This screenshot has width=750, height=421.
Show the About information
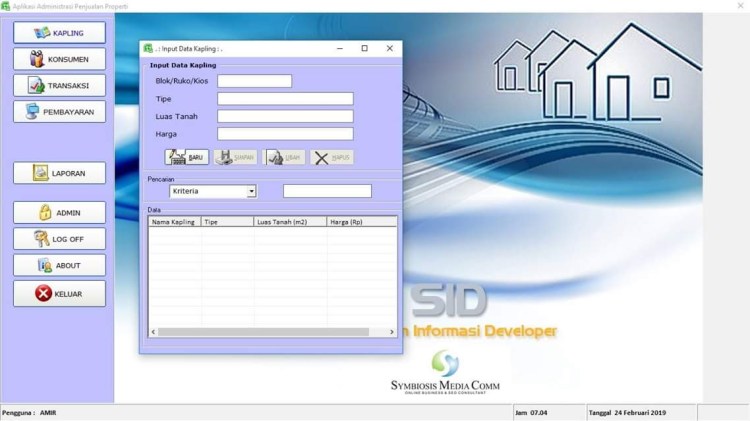pyautogui.click(x=59, y=265)
